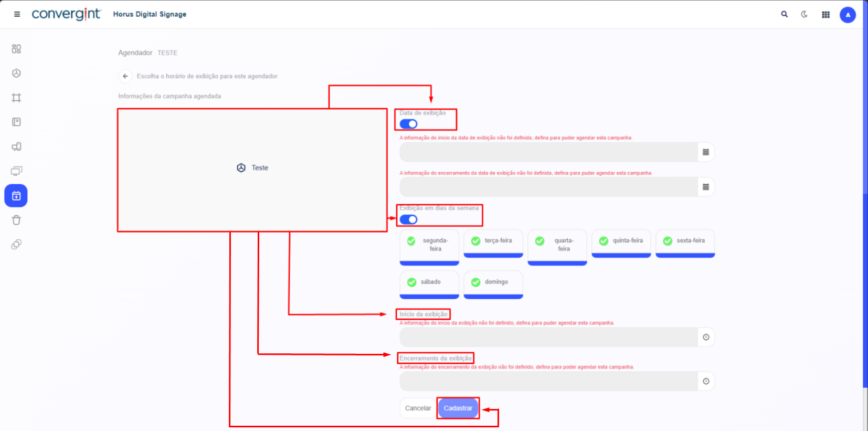Disable Exibição em dias da semana switch
Image resolution: width=868 pixels, height=431 pixels.
click(x=408, y=219)
